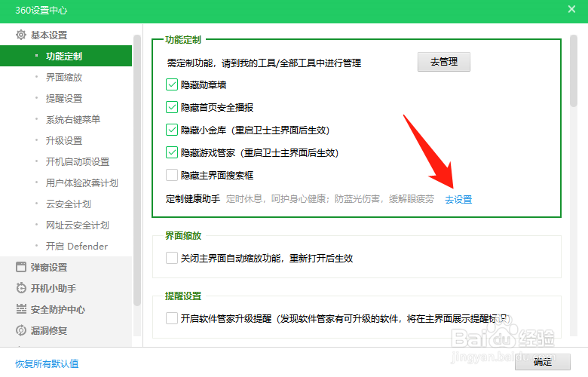Click 恢复所有默认值 link

tap(47, 363)
